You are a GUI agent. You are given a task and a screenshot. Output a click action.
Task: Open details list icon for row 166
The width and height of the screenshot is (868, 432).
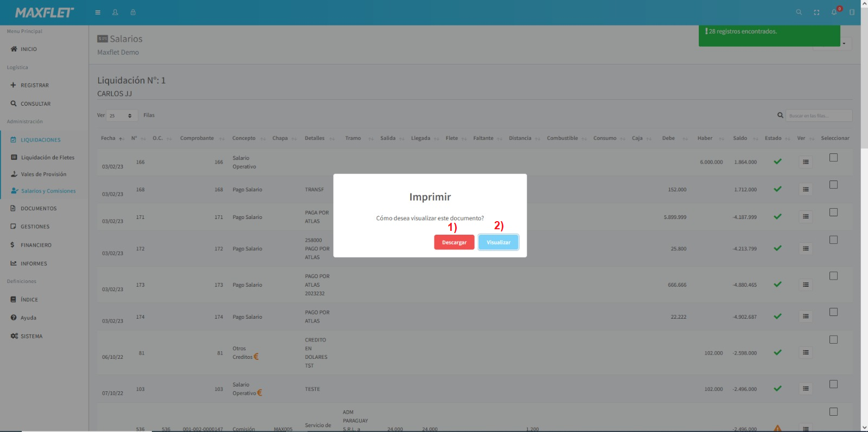[x=806, y=162]
